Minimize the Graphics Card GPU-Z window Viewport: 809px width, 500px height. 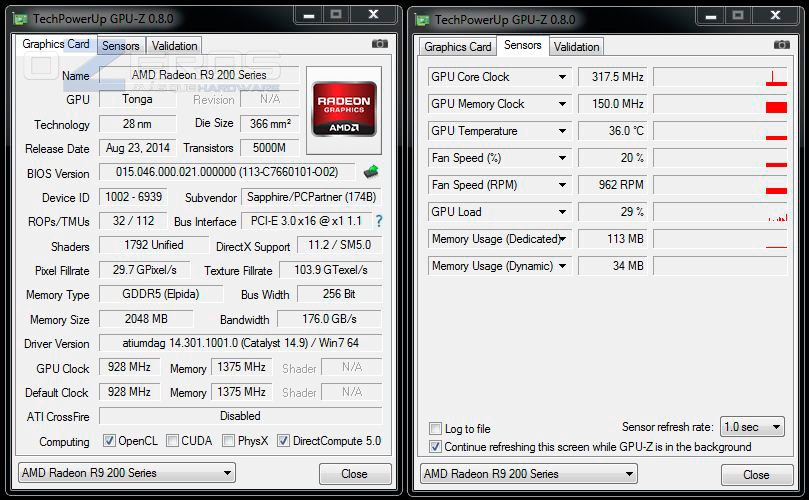(x=309, y=15)
